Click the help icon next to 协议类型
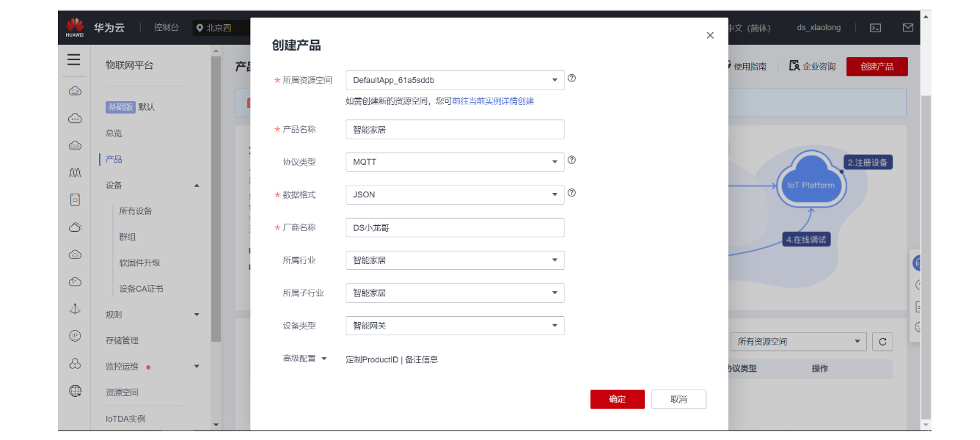The width and height of the screenshot is (980, 440). pyautogui.click(x=571, y=160)
